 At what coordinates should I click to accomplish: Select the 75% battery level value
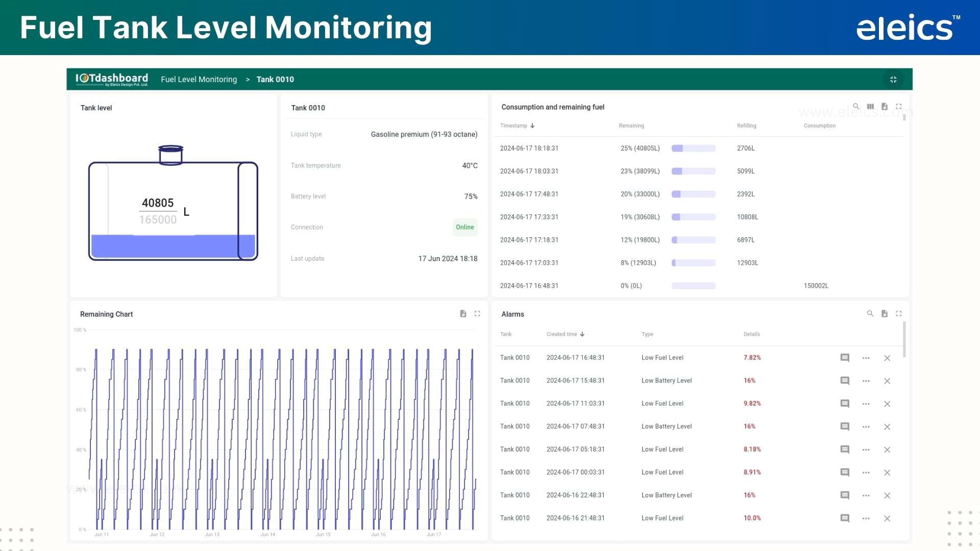coord(471,196)
